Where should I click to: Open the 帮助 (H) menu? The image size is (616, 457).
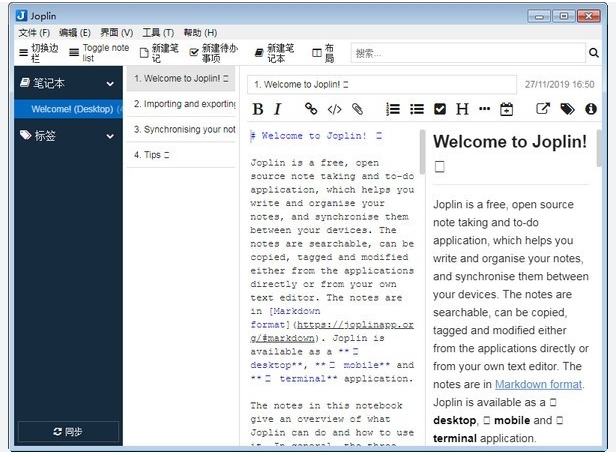[200, 33]
